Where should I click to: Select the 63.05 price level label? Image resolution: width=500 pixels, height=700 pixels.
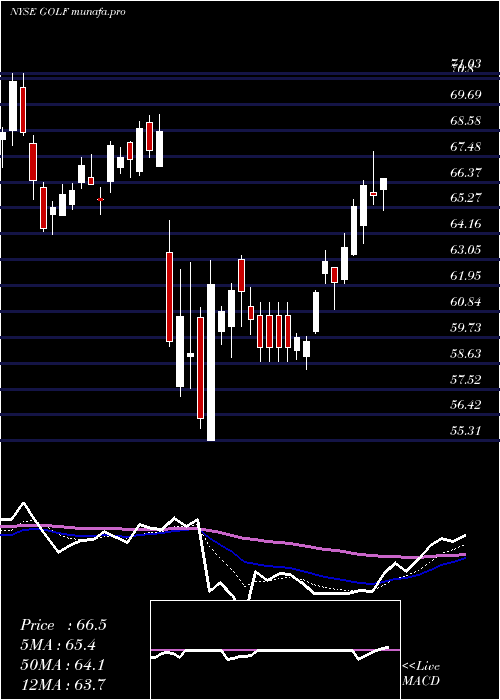click(x=466, y=250)
